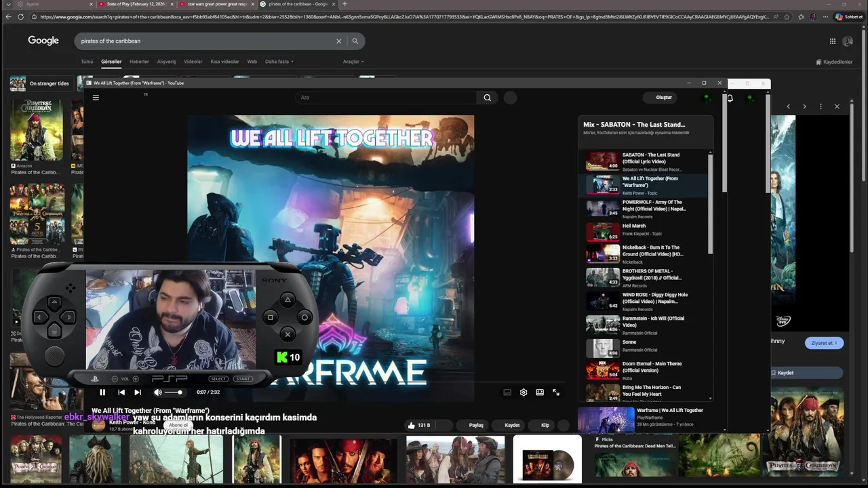Open three-dot menu in image preview panel
Screen dimensions: 868x488
point(821,106)
